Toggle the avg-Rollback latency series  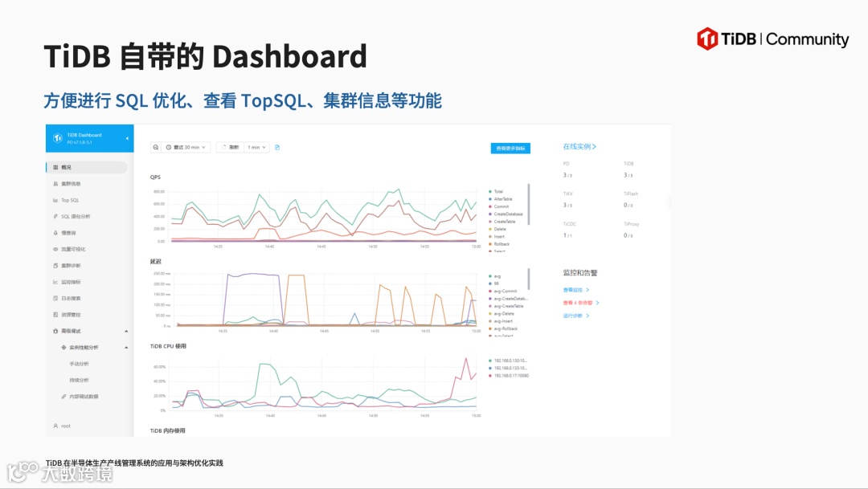coord(503,328)
